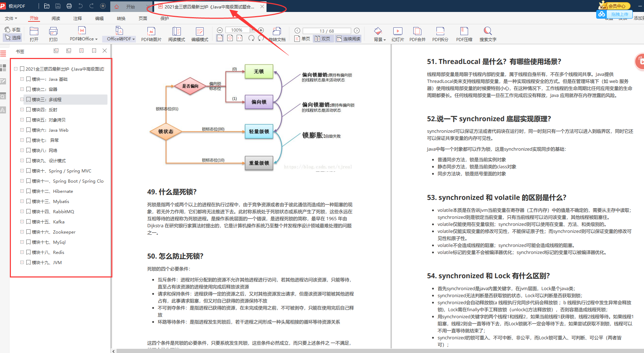Activate the Select (选择) tool
This screenshot has width=644, height=353.
[x=13, y=38]
